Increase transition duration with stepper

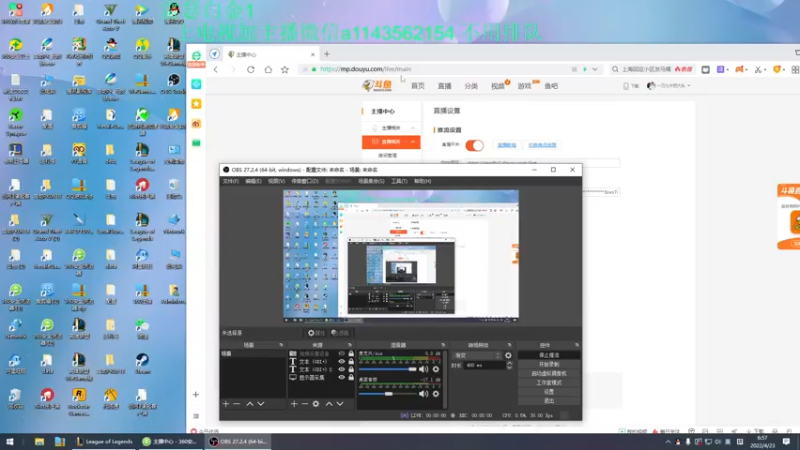click(509, 363)
